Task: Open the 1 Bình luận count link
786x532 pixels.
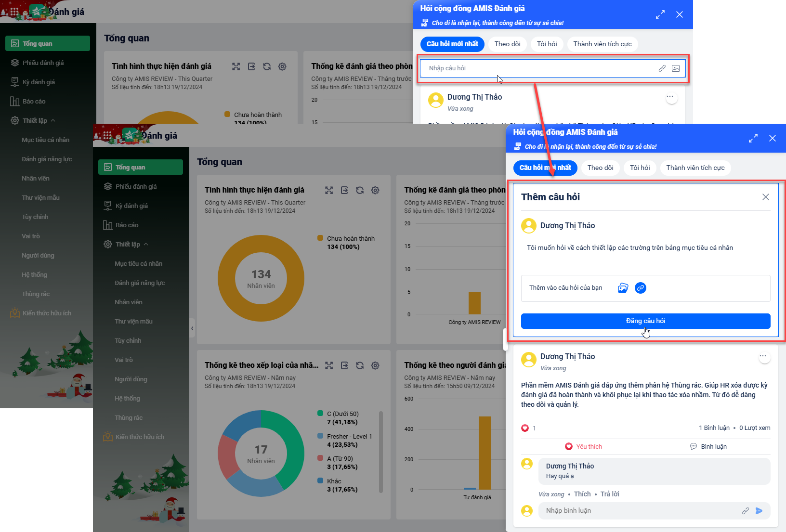Action: coord(714,428)
